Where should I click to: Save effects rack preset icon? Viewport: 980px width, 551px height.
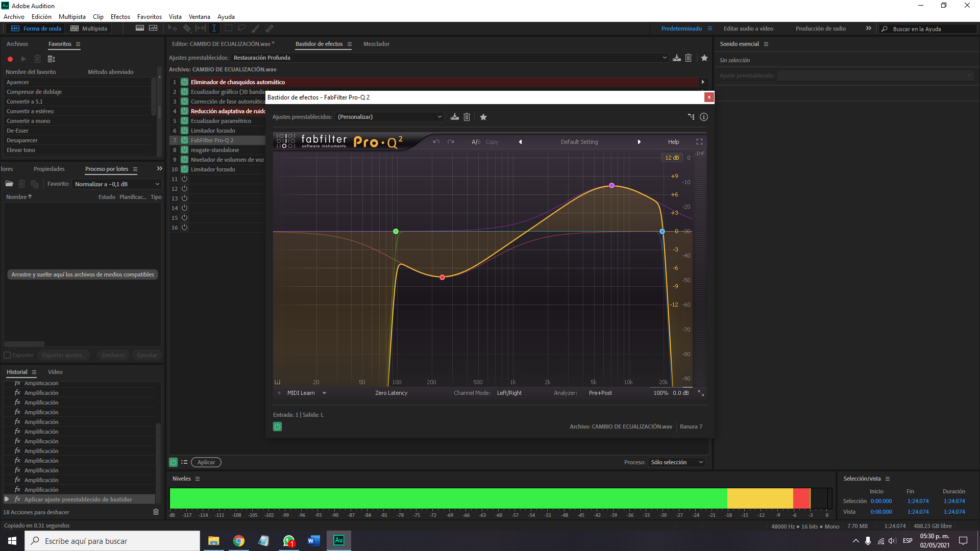[x=677, y=58]
